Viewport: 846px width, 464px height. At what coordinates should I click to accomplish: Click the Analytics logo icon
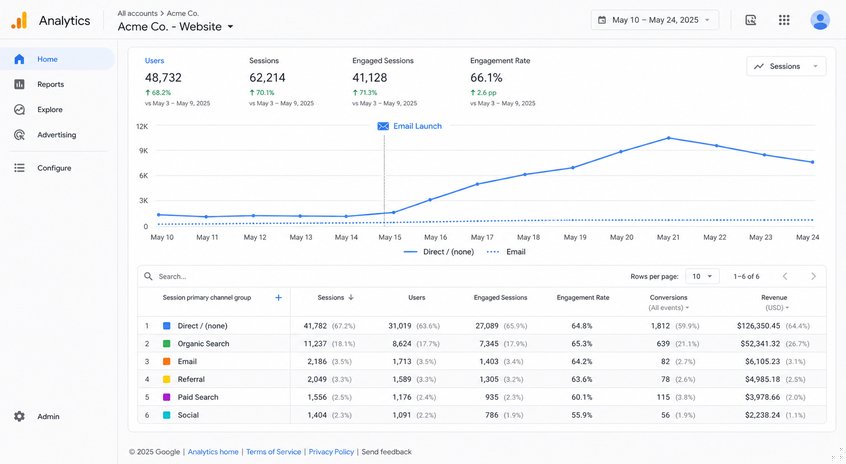(19, 21)
